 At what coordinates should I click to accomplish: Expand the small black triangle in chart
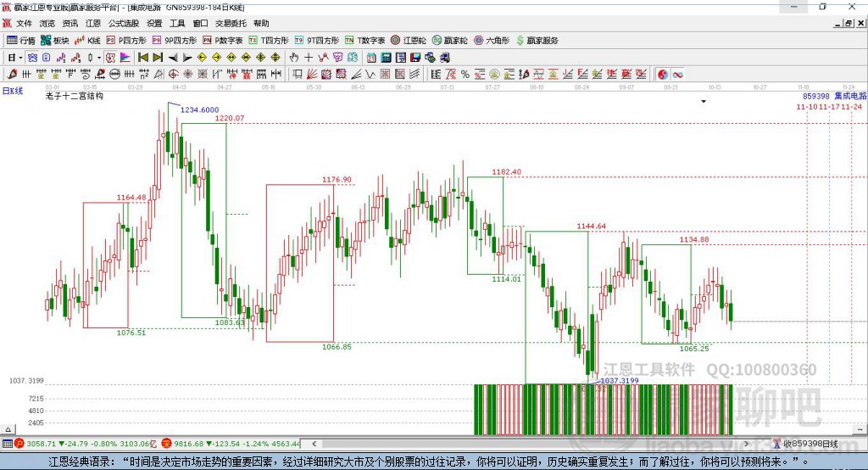pyautogui.click(x=704, y=102)
